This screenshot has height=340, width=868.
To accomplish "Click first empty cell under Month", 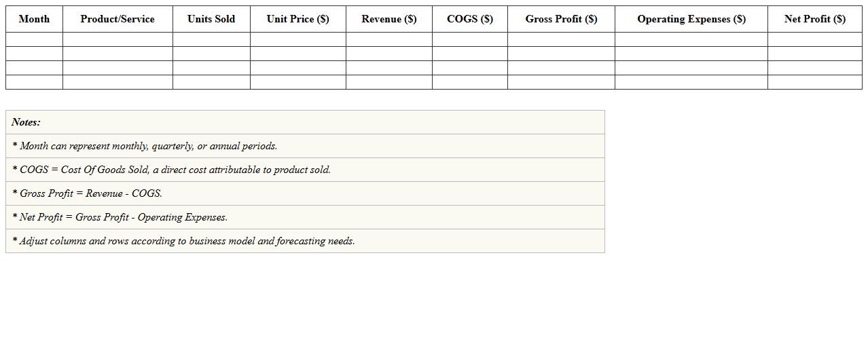I will 34,39.
